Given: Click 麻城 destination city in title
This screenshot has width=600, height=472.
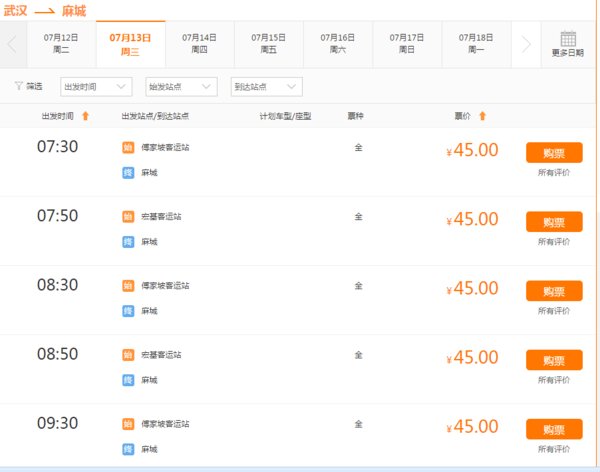Looking at the screenshot, I should tap(74, 10).
